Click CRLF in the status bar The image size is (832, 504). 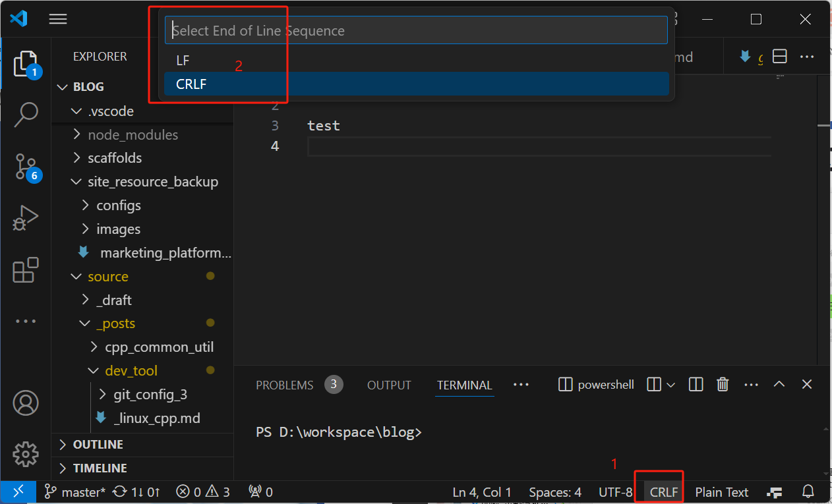(x=663, y=492)
